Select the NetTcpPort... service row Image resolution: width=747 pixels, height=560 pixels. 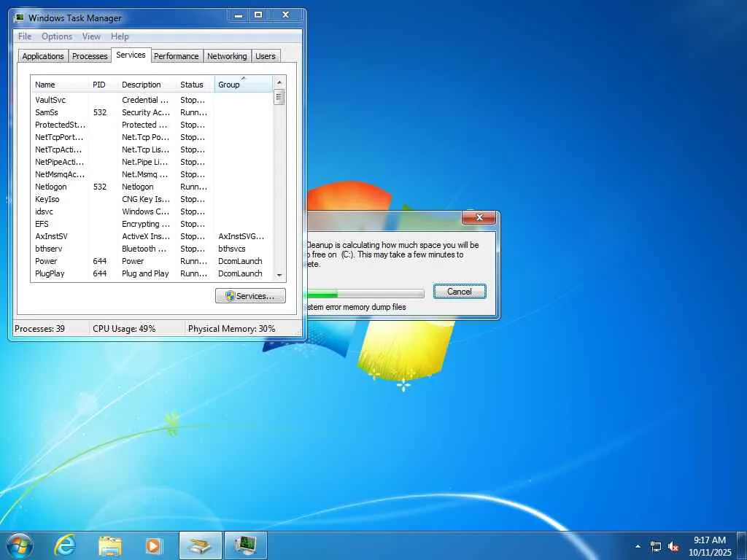tap(152, 137)
